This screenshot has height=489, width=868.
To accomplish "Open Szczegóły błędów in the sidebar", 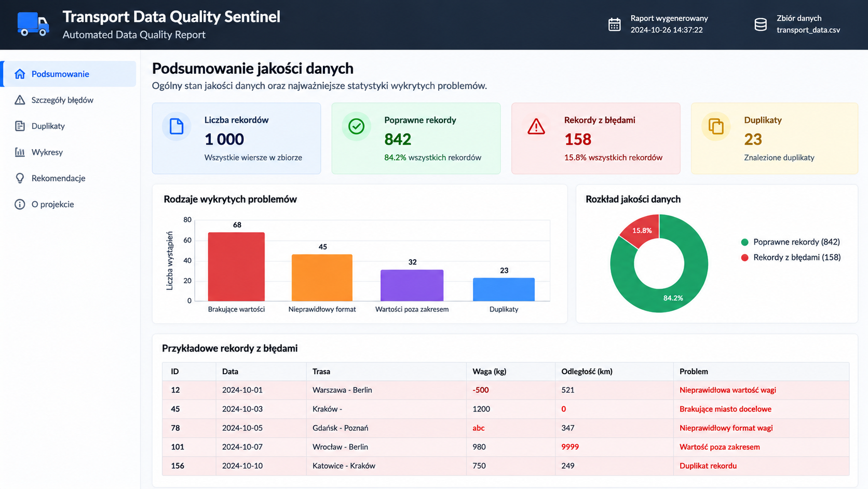I will coord(69,100).
